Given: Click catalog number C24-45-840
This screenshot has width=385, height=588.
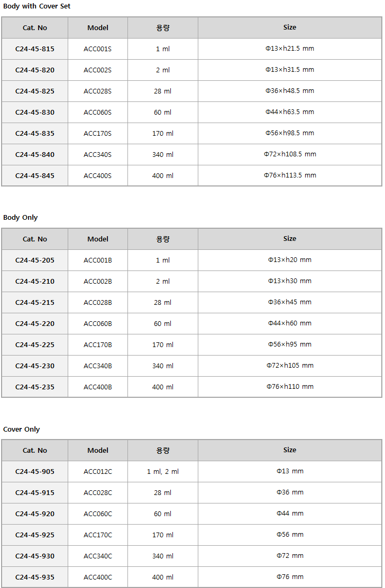Looking at the screenshot, I should point(34,154).
